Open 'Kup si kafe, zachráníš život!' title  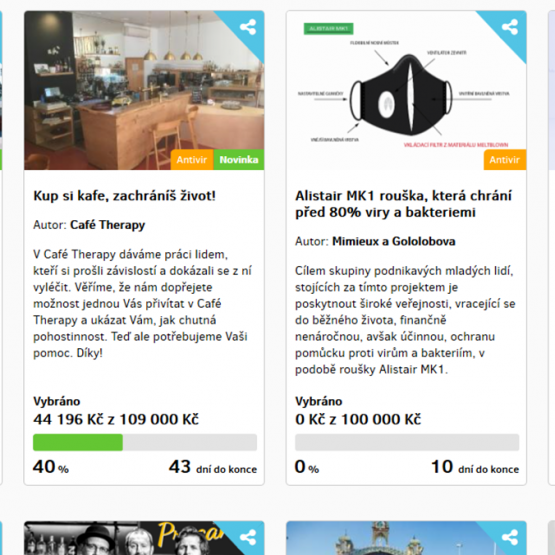click(x=124, y=196)
